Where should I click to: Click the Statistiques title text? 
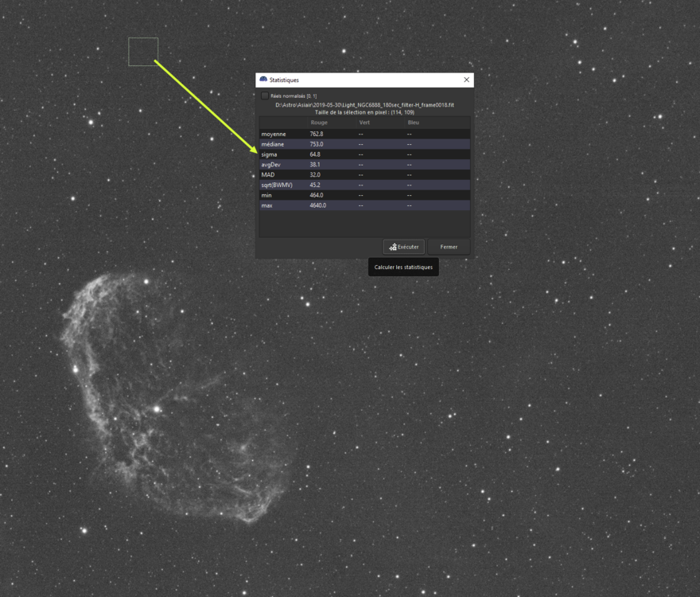[284, 80]
